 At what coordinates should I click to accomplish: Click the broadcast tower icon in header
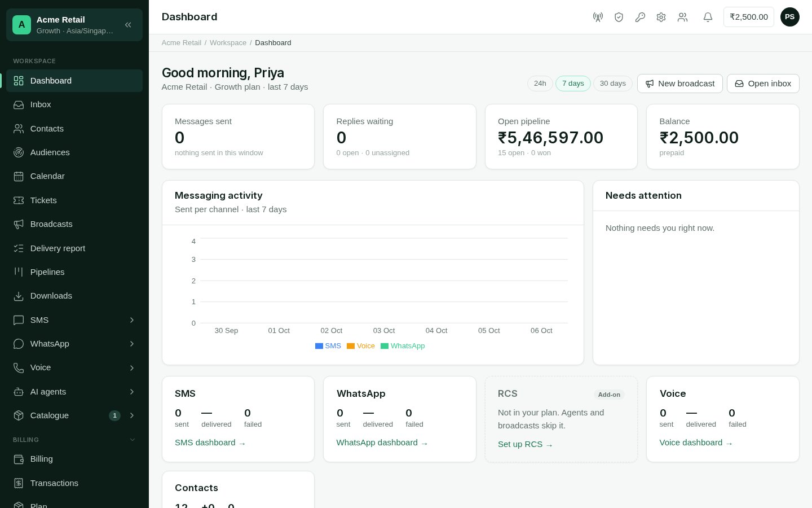point(598,17)
